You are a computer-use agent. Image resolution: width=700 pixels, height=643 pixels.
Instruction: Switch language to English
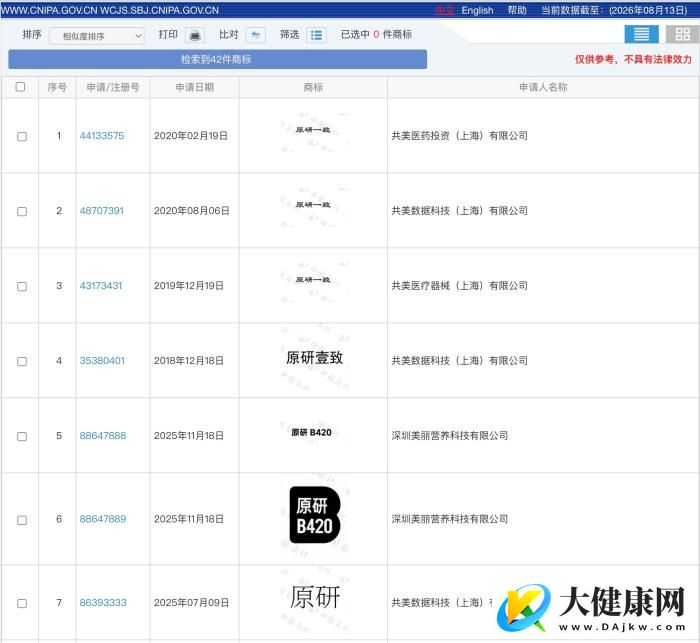pyautogui.click(x=477, y=10)
